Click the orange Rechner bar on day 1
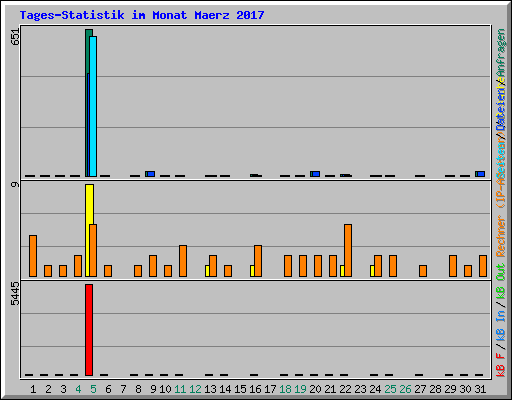 pyautogui.click(x=33, y=256)
